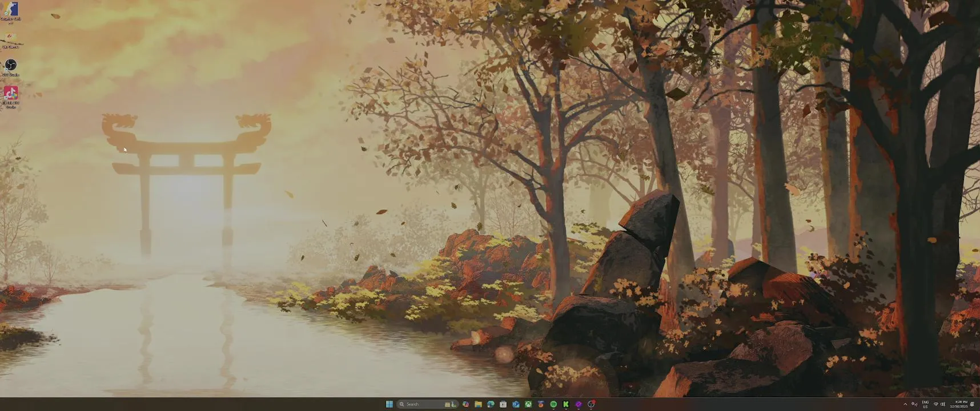
Task: Click the search highlight image in Search box
Action: tap(451, 404)
